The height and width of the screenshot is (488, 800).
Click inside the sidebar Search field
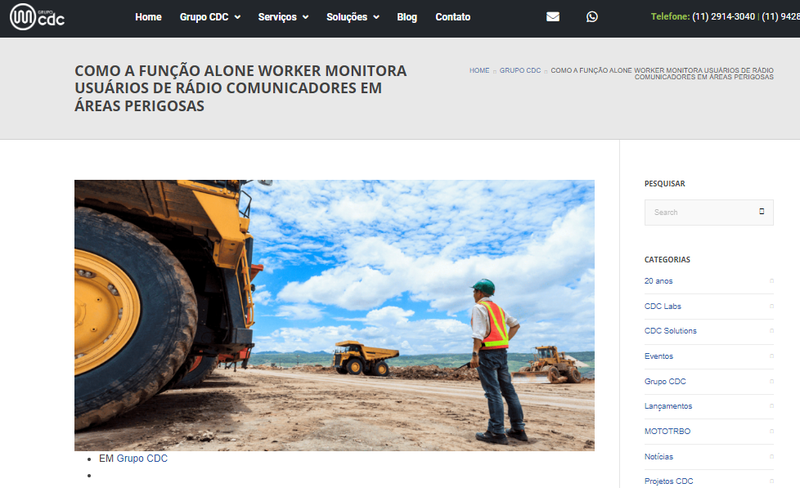point(700,212)
